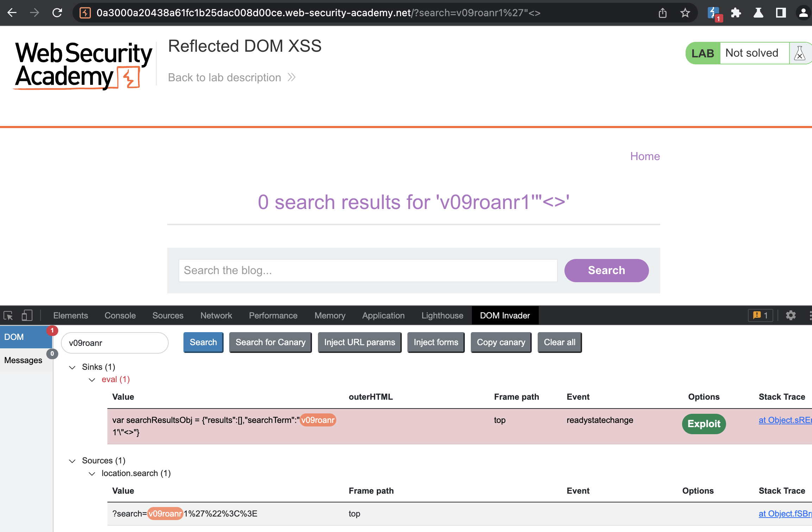Open the share page icon
This screenshot has width=812, height=532.
(x=662, y=13)
